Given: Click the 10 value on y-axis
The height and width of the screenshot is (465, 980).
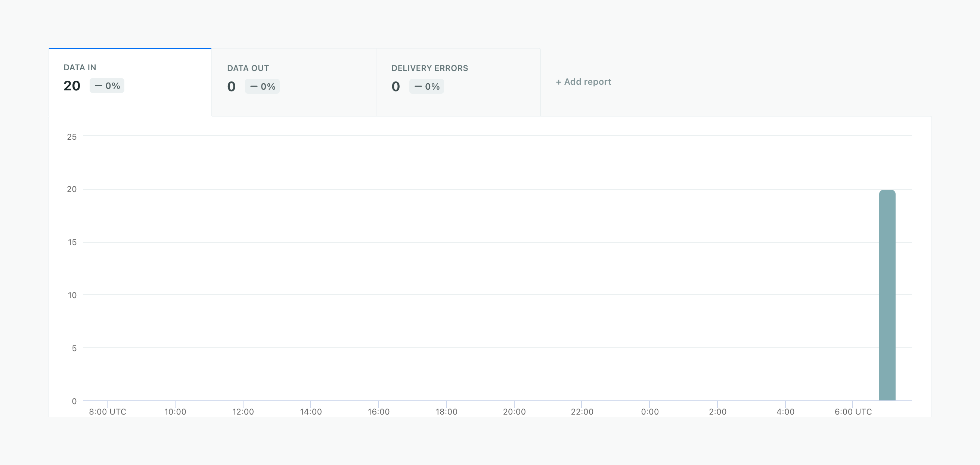Looking at the screenshot, I should click(x=72, y=295).
